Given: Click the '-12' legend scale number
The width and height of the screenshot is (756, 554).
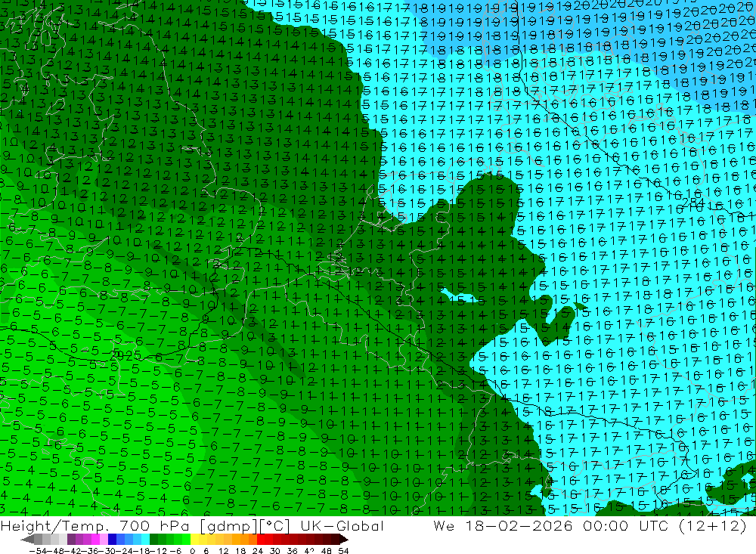Looking at the screenshot, I should (158, 551).
